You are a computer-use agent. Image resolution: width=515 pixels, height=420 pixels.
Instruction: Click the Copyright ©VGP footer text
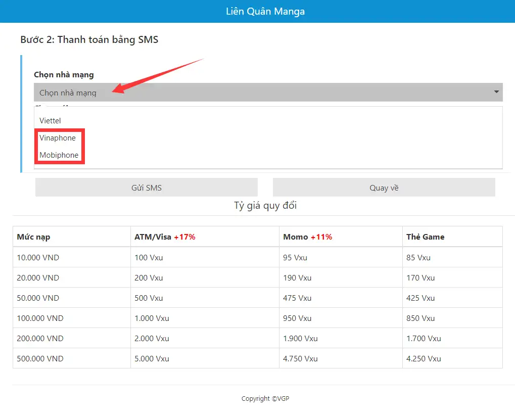pyautogui.click(x=265, y=398)
